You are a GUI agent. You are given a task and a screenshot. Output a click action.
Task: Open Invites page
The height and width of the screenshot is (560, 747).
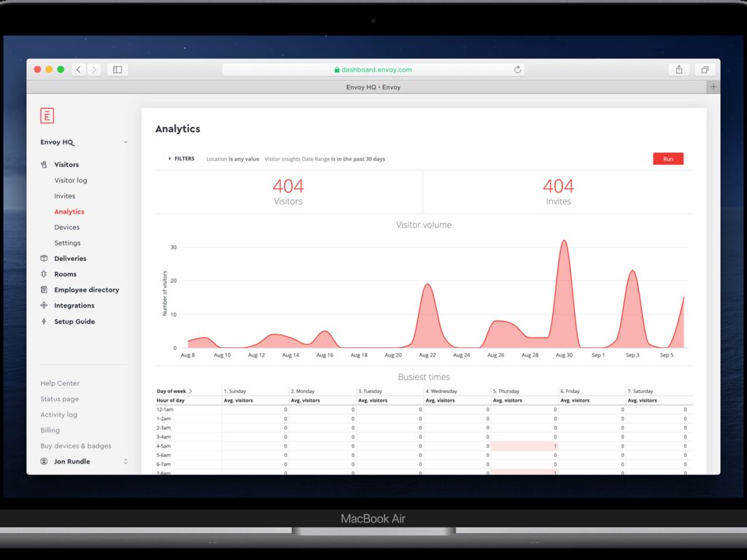(64, 195)
